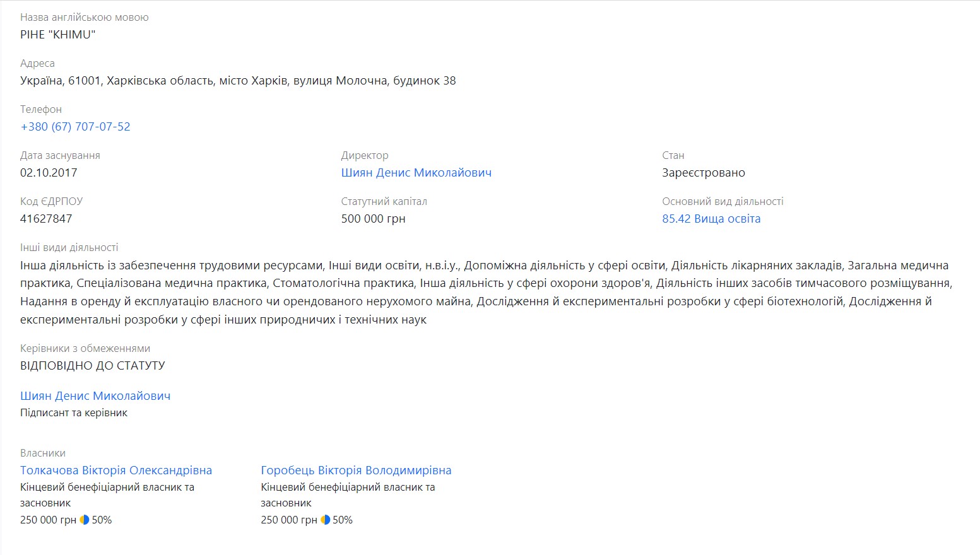
Task: Click the statutory capital value 500 000 грн
Action: click(x=373, y=218)
